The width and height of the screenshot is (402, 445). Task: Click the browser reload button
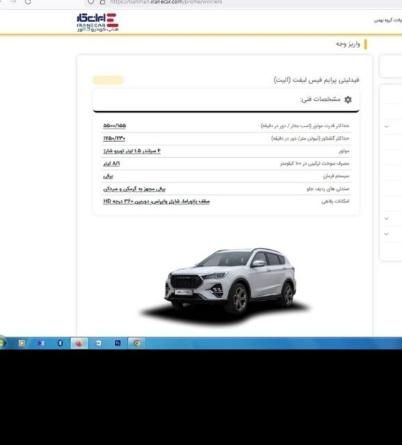tap(28, 2)
